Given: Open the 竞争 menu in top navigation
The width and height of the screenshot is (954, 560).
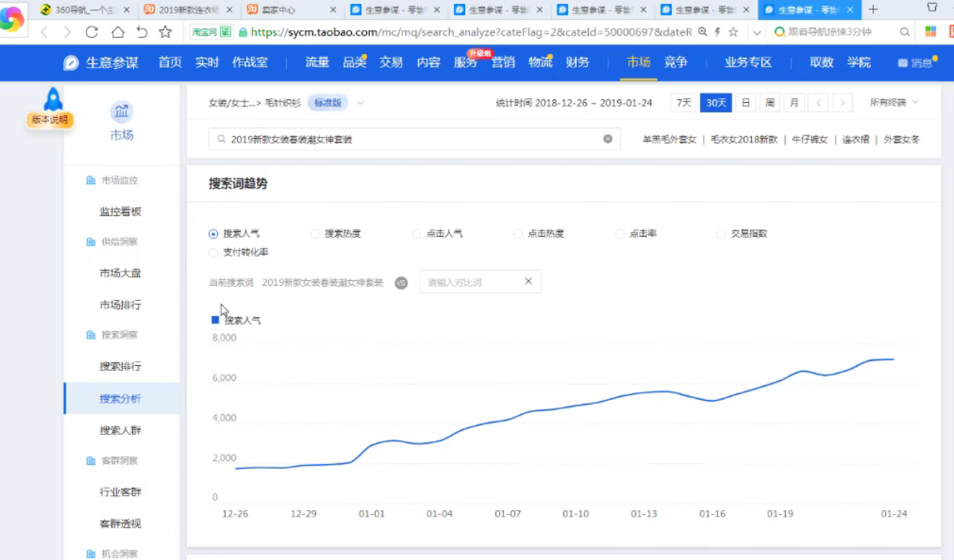Looking at the screenshot, I should pos(676,63).
